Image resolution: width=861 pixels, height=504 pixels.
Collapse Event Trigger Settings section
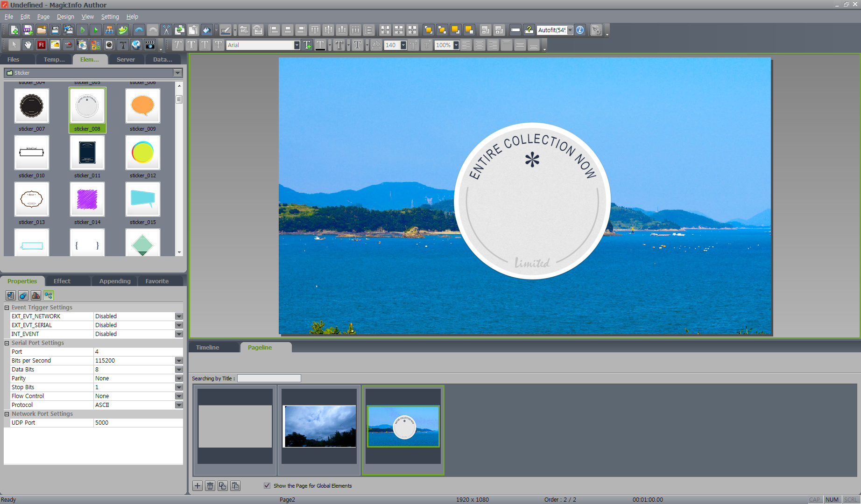tap(7, 308)
